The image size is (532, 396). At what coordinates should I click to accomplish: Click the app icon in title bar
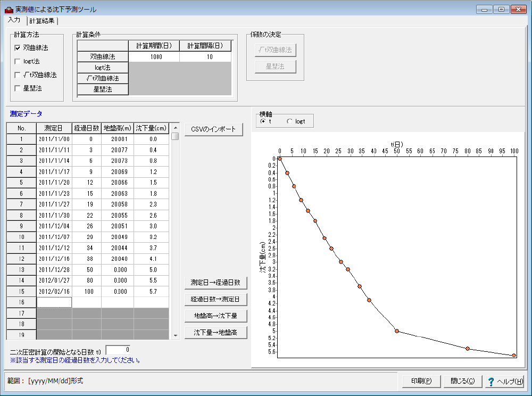[9, 9]
